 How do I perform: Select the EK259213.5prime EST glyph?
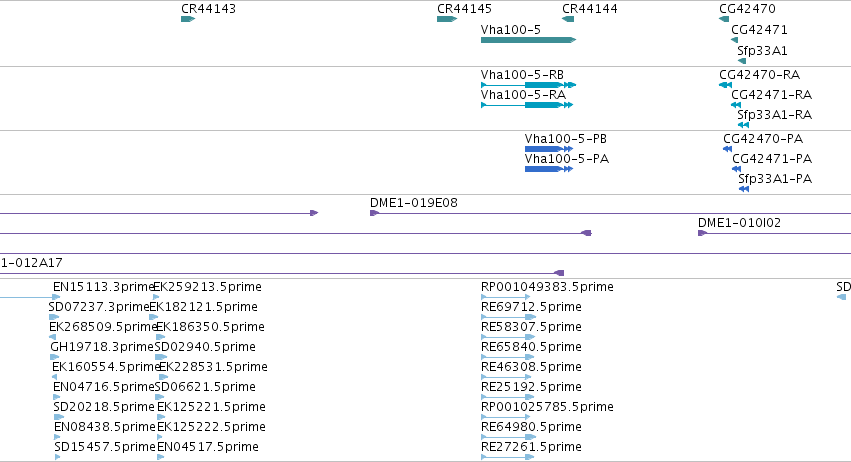point(156,297)
